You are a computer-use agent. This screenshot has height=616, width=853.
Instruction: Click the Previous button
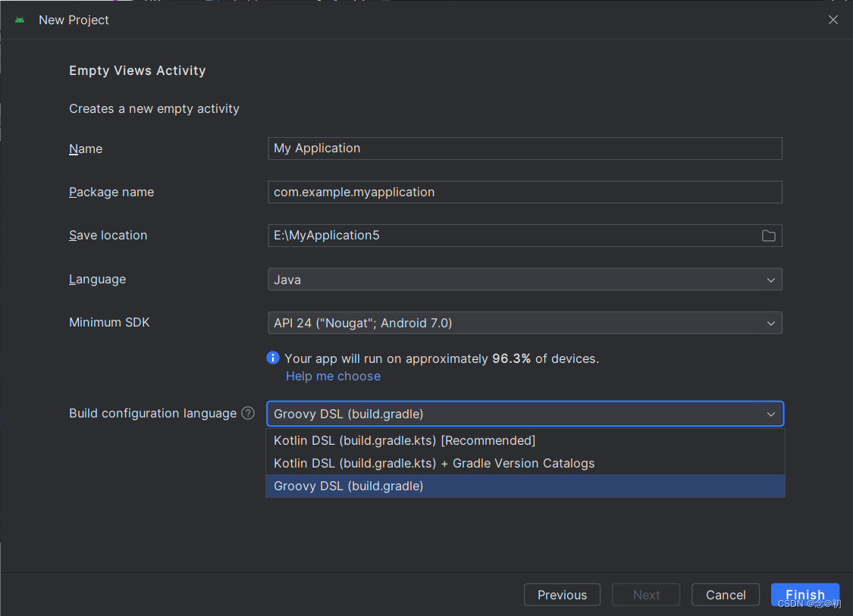[562, 595]
